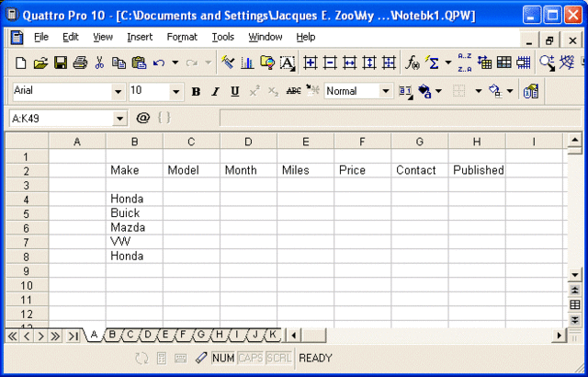Image resolution: width=588 pixels, height=377 pixels.
Task: Click the Delete cells icon (minus)
Action: click(x=330, y=63)
